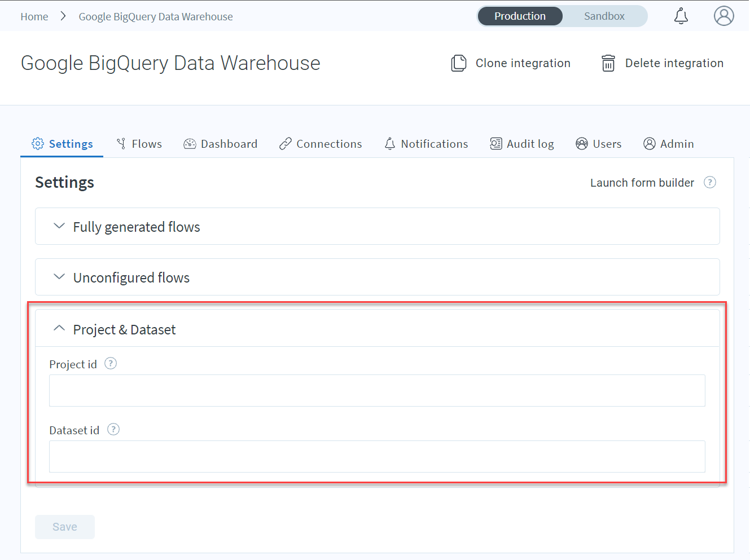Expand the Fully generated flows section

[x=377, y=226]
